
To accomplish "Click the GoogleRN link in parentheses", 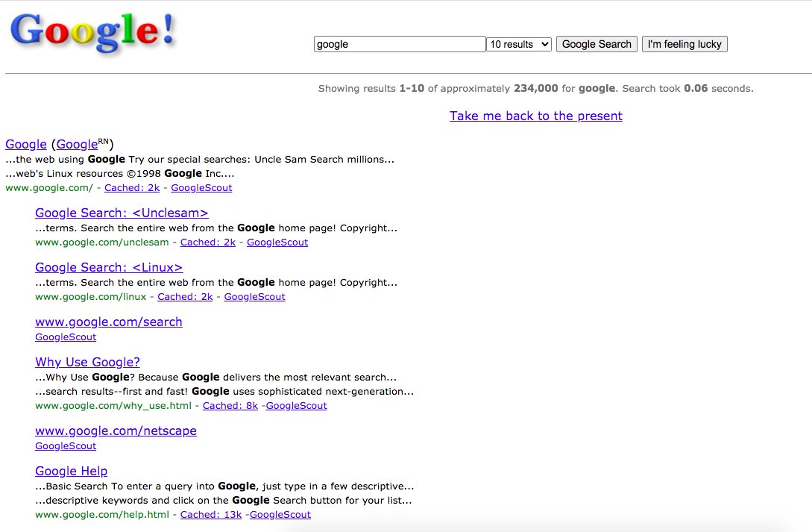I will coord(83,144).
